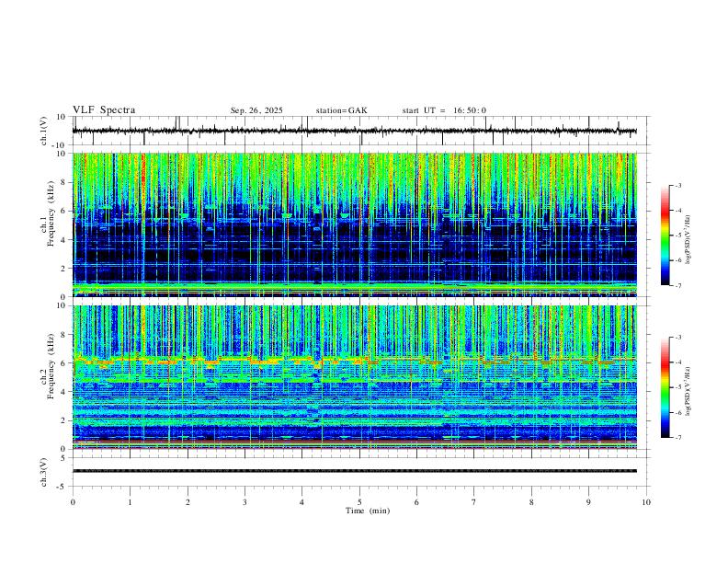Click the "-4" label on ch.2 colorbar

[677, 362]
